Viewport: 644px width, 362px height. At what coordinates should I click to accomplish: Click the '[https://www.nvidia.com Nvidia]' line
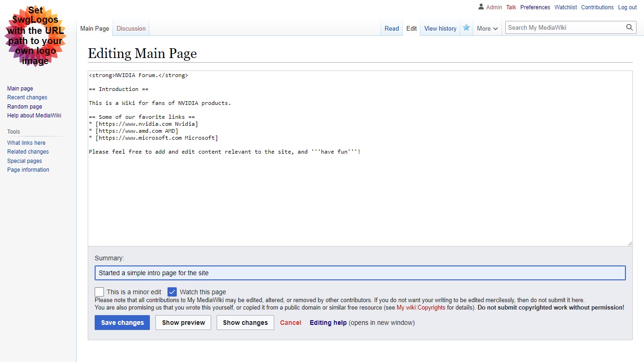(x=143, y=124)
